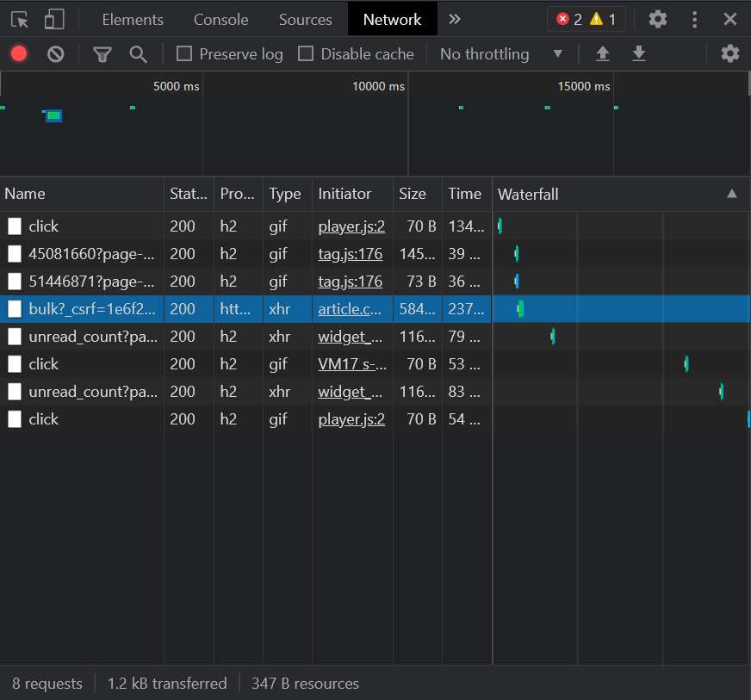
Task: Click the export HAR download icon
Action: (639, 54)
